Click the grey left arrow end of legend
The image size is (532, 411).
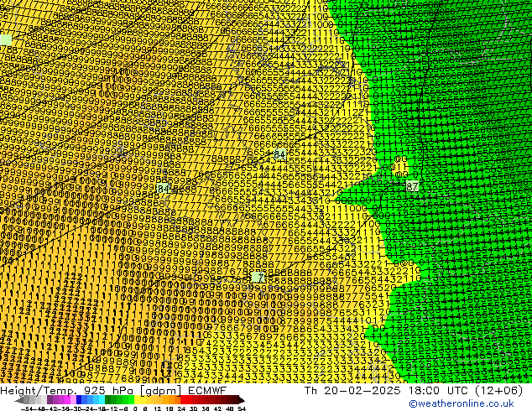[x=19, y=400]
